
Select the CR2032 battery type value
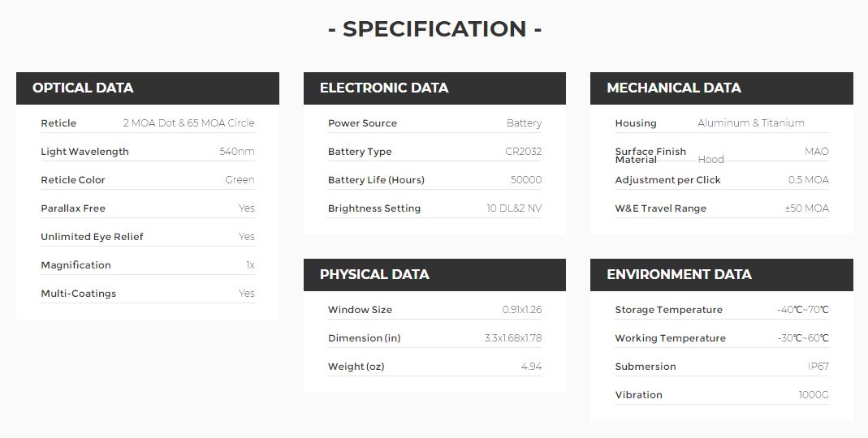(523, 152)
